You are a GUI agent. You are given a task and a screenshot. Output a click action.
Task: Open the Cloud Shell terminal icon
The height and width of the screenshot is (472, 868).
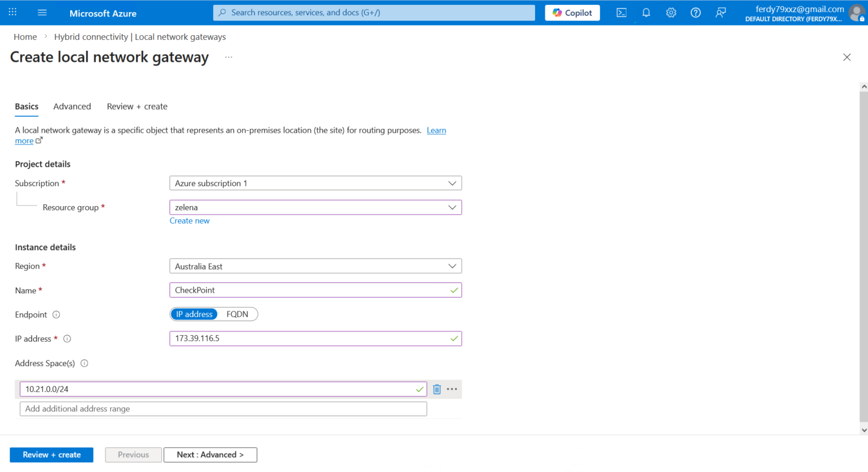pos(621,13)
